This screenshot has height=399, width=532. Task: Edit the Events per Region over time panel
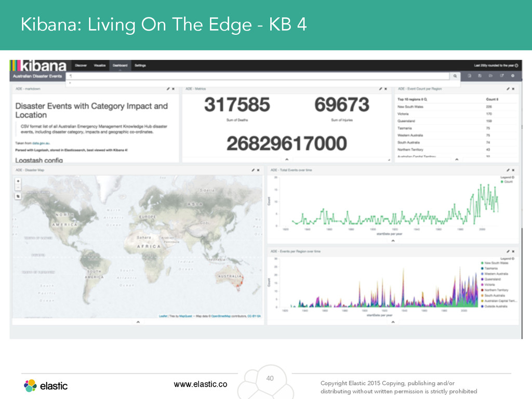[x=508, y=251]
